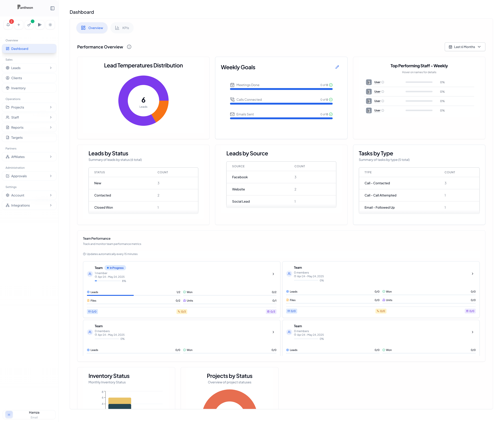504x422 pixels.
Task: Expand the Leads sidebar menu
Action: tap(29, 68)
